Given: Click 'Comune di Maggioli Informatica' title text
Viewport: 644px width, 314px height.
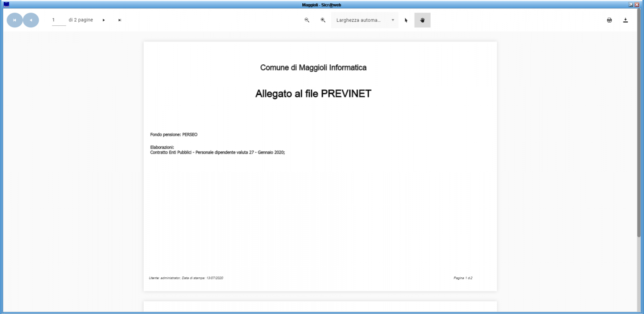Looking at the screenshot, I should click(x=313, y=68).
